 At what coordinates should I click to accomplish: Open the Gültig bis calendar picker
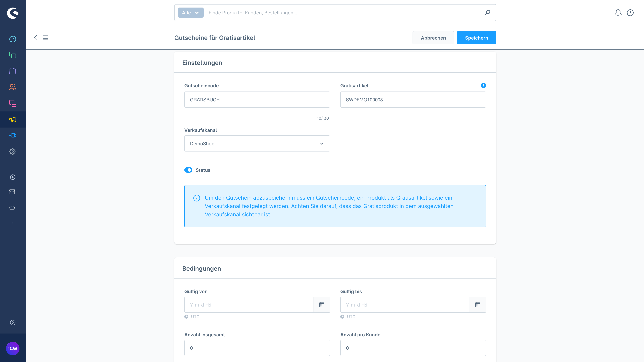(477, 305)
